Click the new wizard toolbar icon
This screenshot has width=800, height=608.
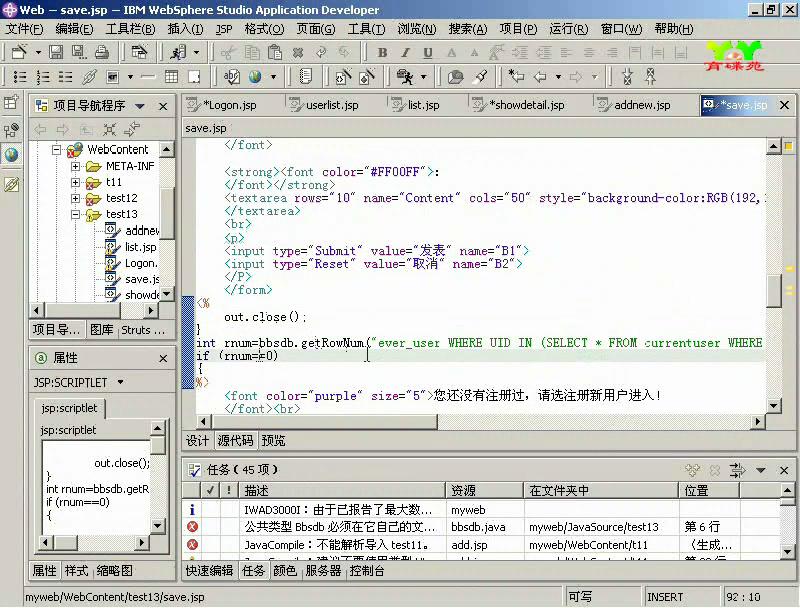[20, 52]
